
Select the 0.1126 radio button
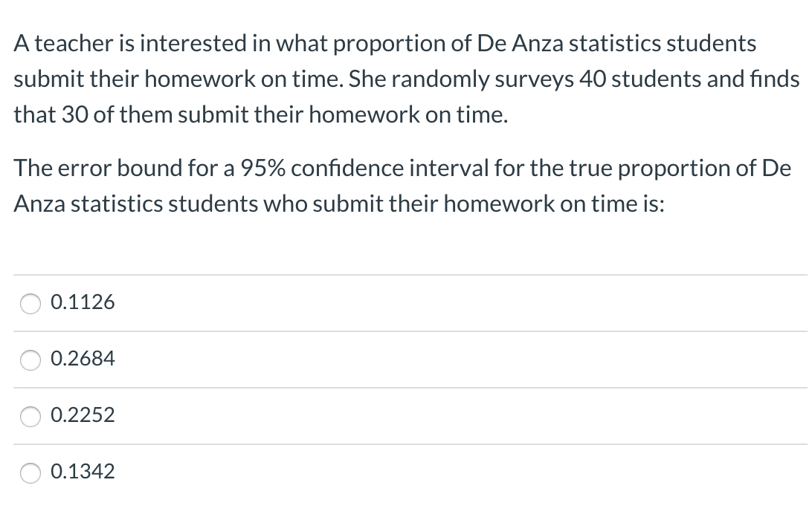tap(30, 303)
